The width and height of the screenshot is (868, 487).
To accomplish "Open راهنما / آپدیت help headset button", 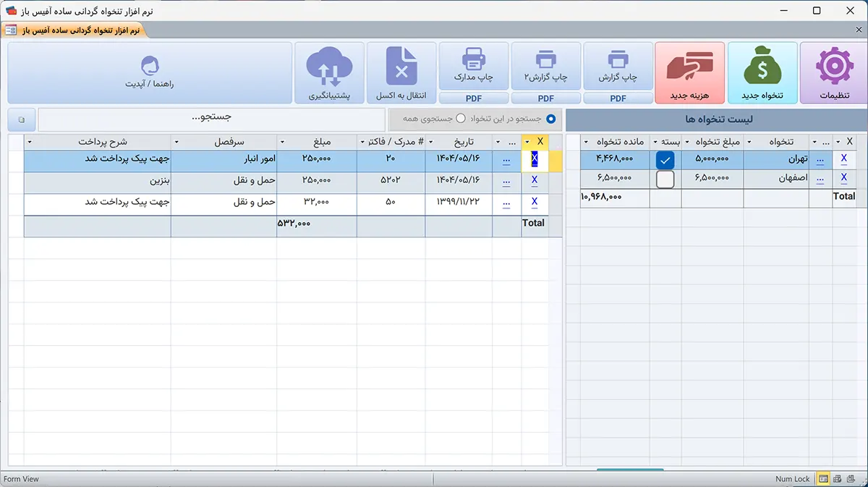I will 150,72.
